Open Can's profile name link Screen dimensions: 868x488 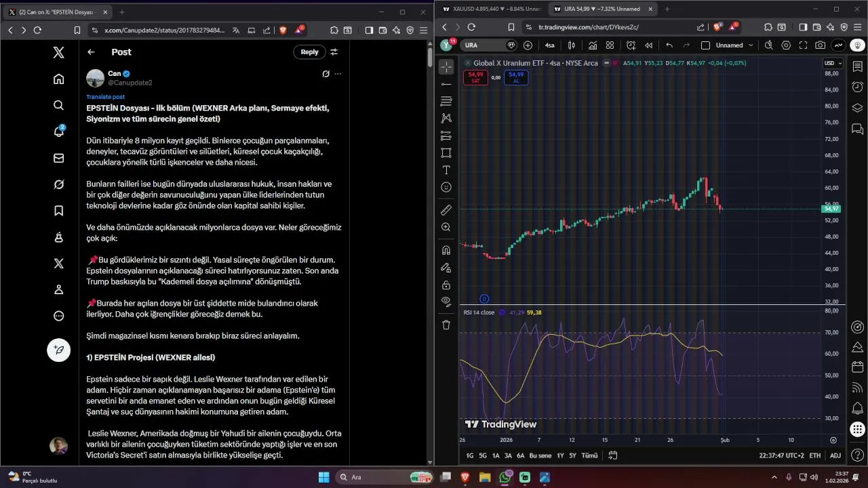(114, 73)
